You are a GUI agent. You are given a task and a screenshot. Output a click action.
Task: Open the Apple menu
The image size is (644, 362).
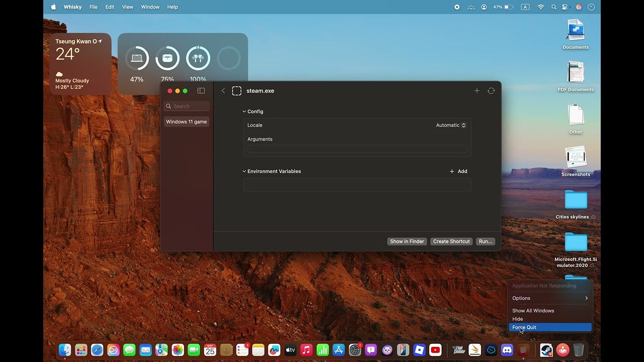(53, 7)
